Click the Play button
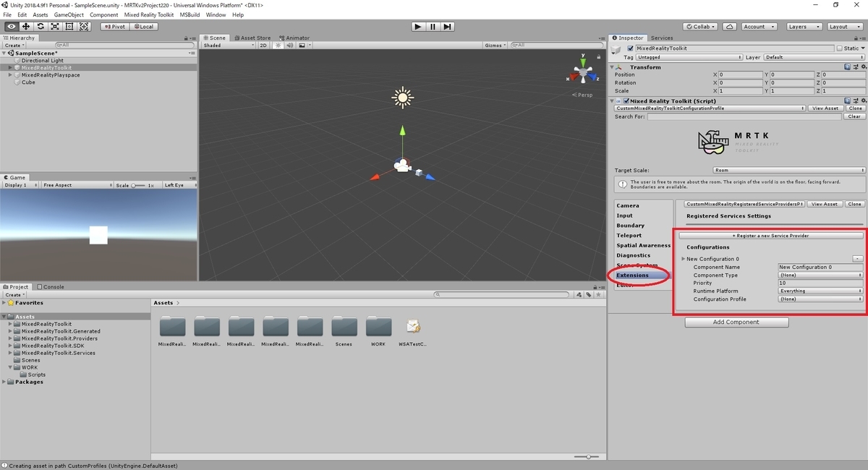The height and width of the screenshot is (470, 868). click(x=417, y=27)
